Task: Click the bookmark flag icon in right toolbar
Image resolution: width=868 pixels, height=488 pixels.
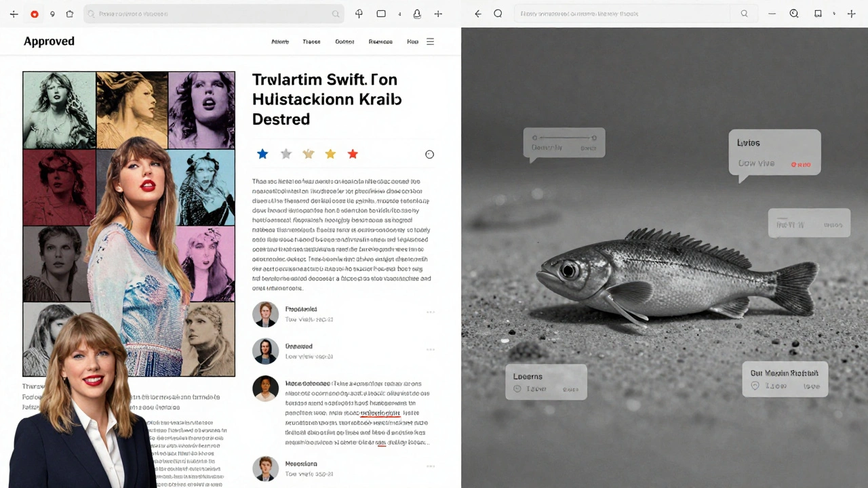Action: pos(818,14)
